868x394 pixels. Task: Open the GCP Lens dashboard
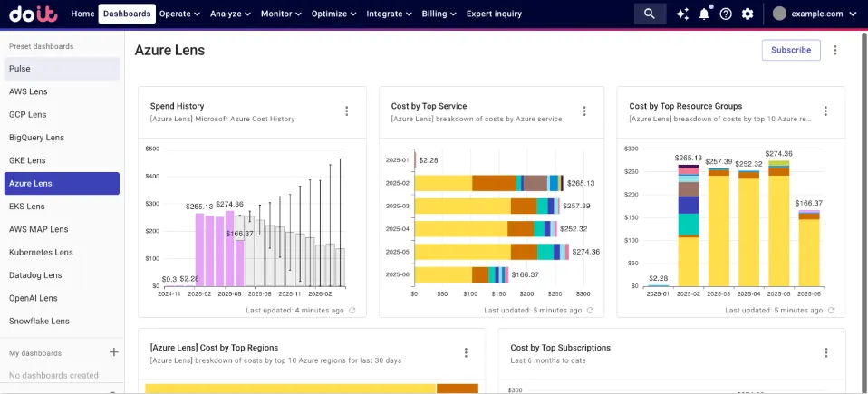[x=62, y=114]
